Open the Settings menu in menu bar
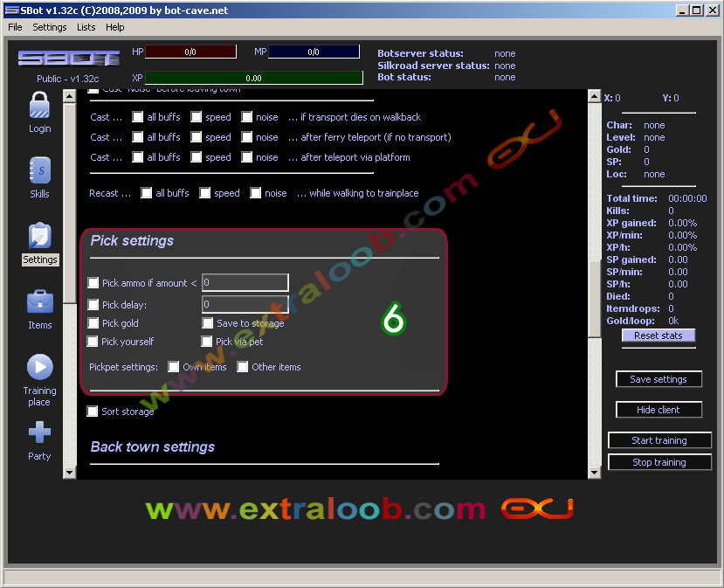Image resolution: width=724 pixels, height=588 pixels. pyautogui.click(x=50, y=27)
